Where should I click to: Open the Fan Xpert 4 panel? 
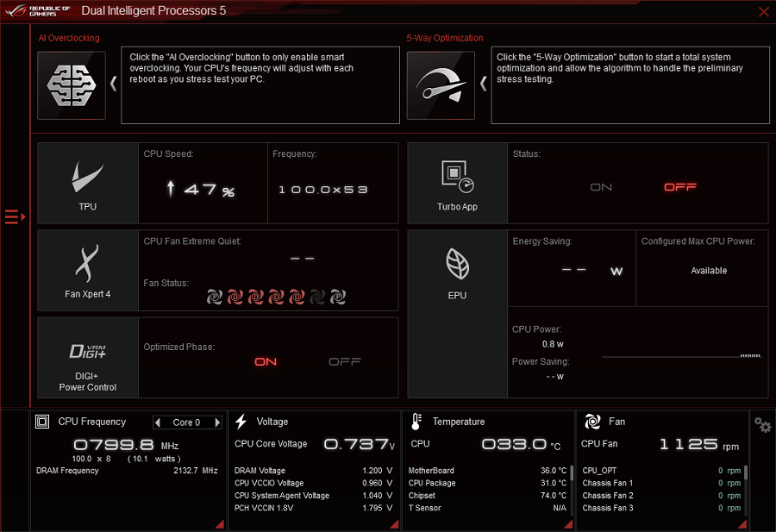click(x=88, y=270)
